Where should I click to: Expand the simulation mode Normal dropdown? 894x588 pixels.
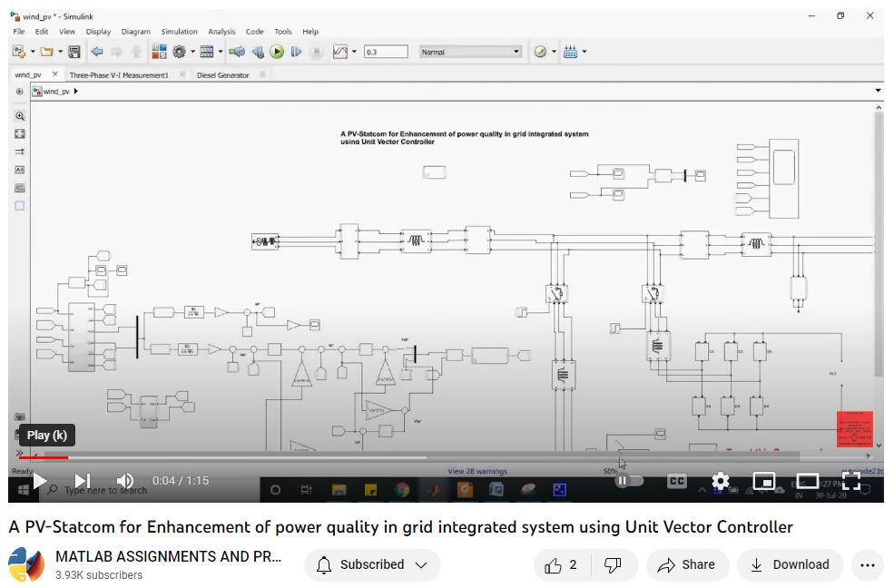(x=470, y=52)
